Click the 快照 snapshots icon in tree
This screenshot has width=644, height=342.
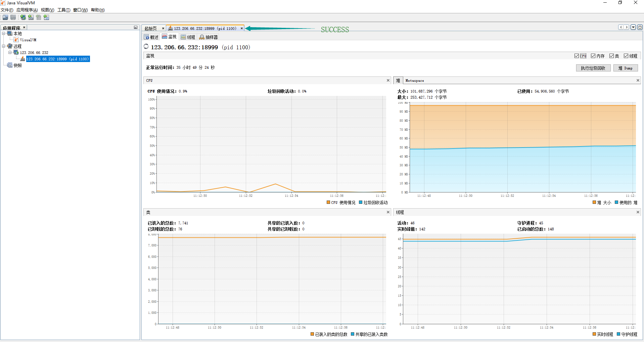click(10, 65)
